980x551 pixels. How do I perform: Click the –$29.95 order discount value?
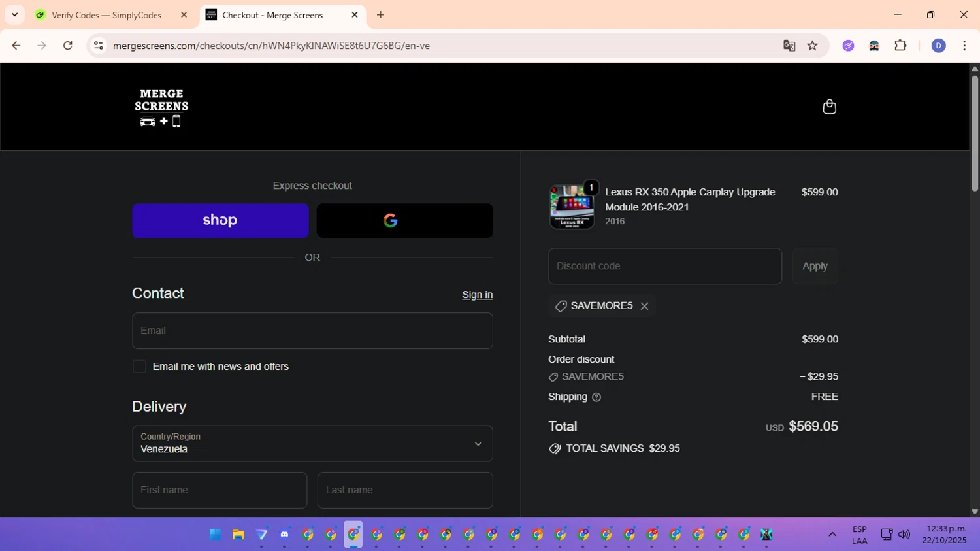(819, 376)
